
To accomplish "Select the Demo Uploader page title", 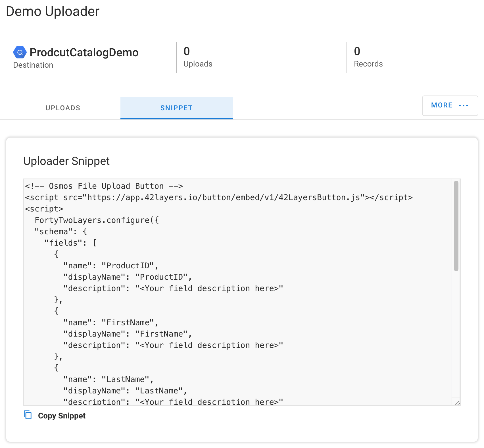I will tap(53, 11).
